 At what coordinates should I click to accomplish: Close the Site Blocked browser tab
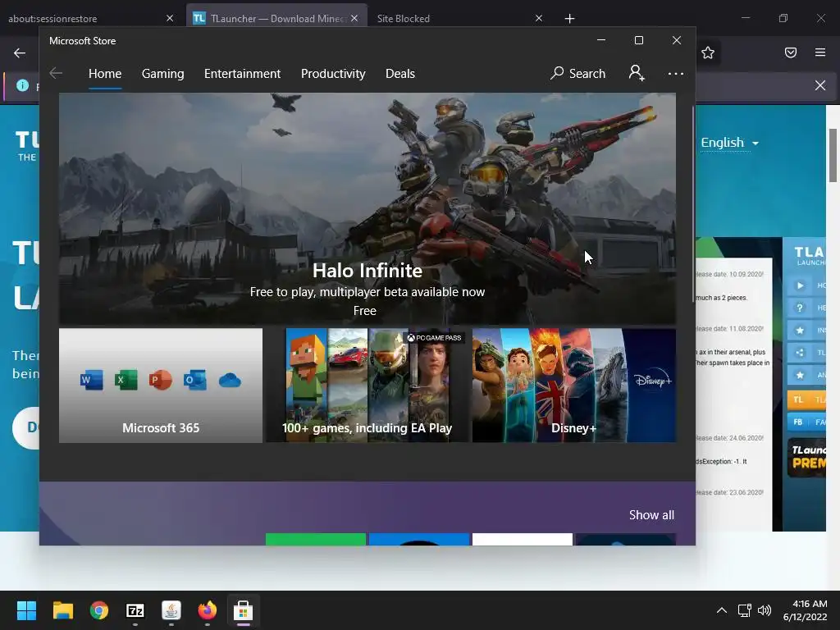coord(539,18)
